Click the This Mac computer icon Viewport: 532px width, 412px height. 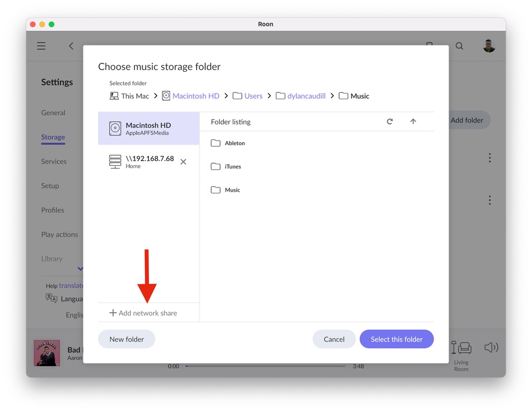114,96
